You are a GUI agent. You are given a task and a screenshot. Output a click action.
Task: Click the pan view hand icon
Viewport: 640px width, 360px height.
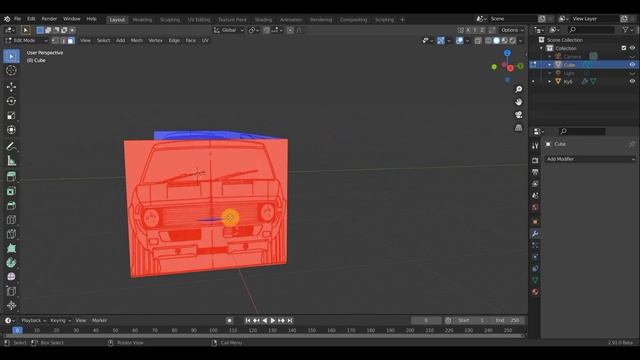pyautogui.click(x=518, y=102)
